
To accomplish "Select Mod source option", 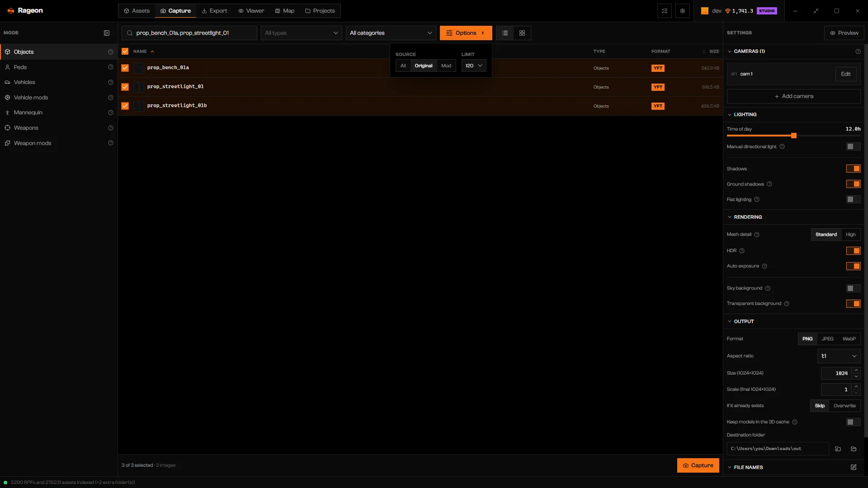I will click(x=446, y=66).
